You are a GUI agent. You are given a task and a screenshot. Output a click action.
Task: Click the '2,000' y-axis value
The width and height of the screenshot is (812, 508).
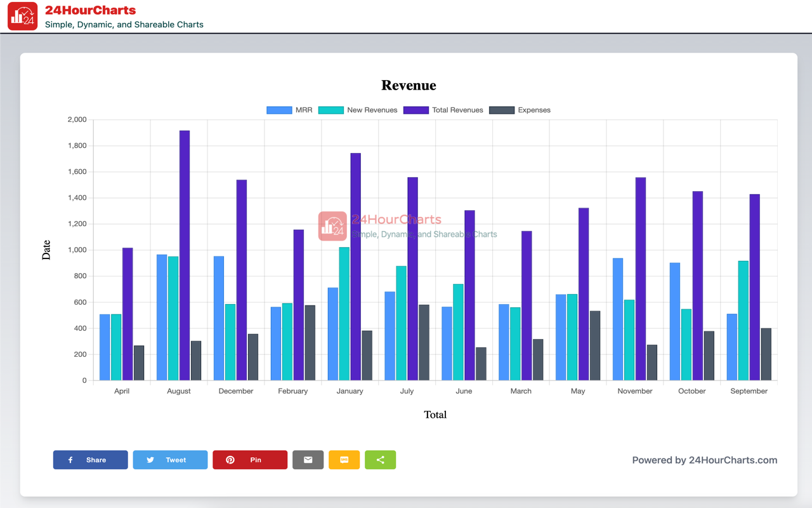pyautogui.click(x=77, y=120)
